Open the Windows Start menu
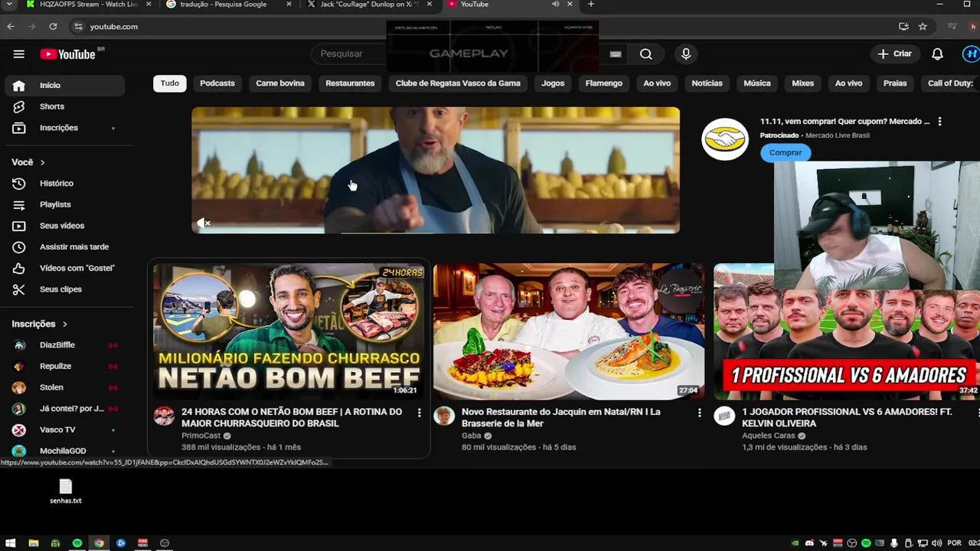Image resolution: width=980 pixels, height=551 pixels. [11, 543]
